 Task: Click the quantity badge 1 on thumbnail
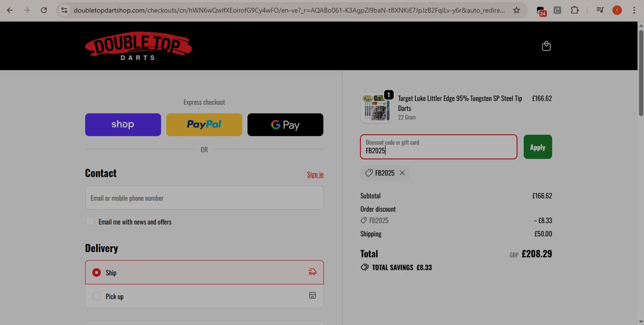[389, 95]
